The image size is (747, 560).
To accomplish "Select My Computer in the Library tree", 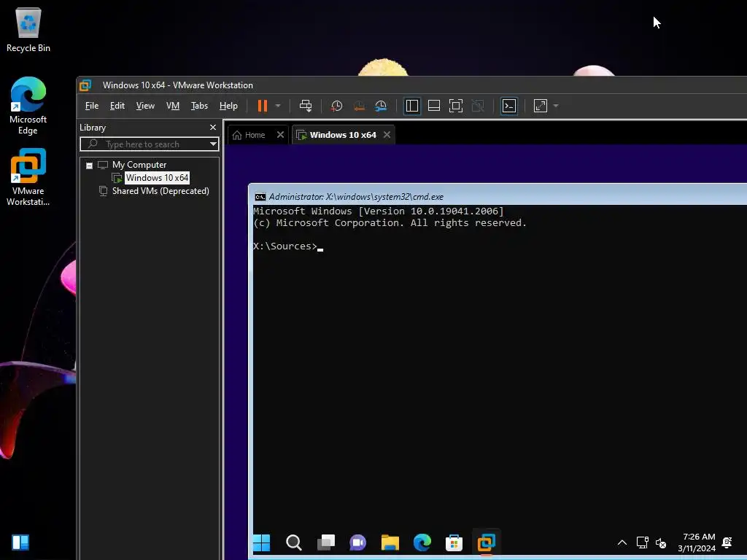I will [x=139, y=165].
